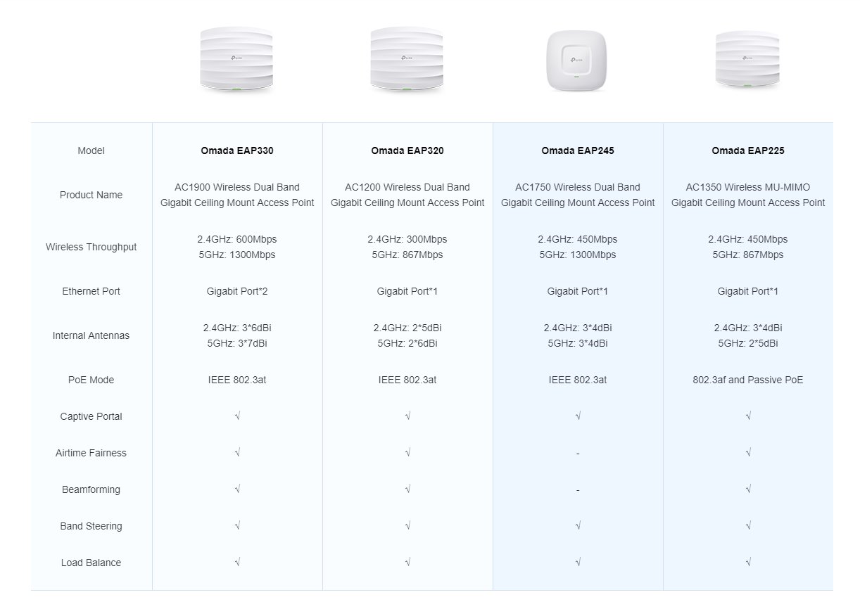Open the Omada EAP320 model heading
Image resolution: width=860 pixels, height=616 pixels.
(407, 150)
